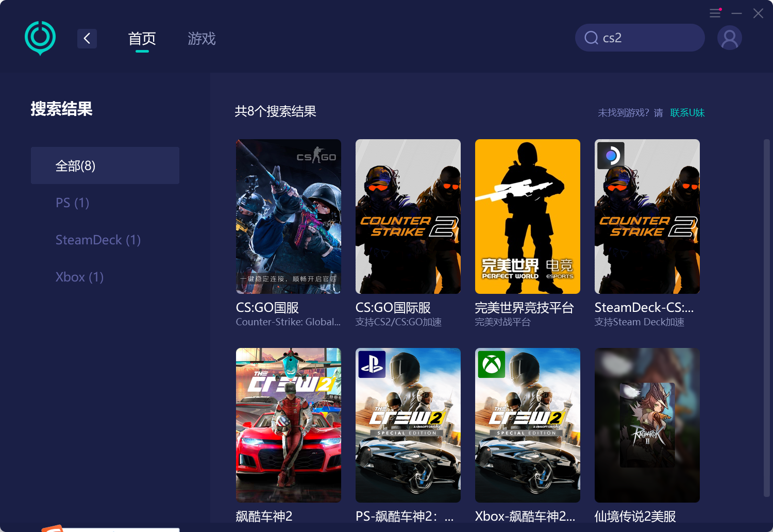Select the SteamDeck (1) platform filter
This screenshot has height=532, width=773.
click(x=98, y=240)
